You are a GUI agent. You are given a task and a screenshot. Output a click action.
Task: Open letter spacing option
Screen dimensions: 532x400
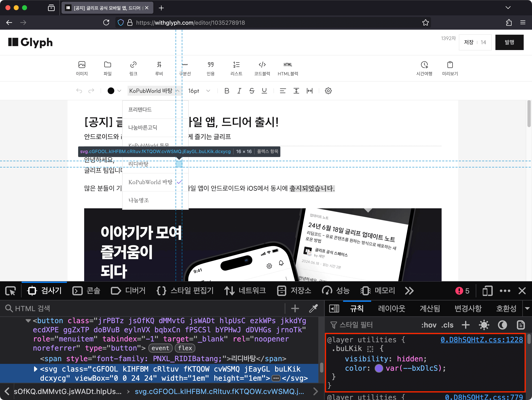coord(309,91)
